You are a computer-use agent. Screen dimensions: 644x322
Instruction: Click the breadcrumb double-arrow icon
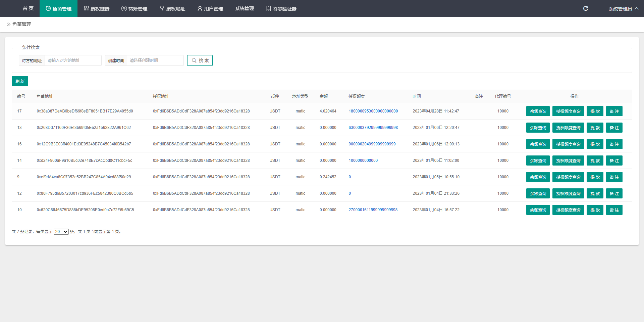8,24
